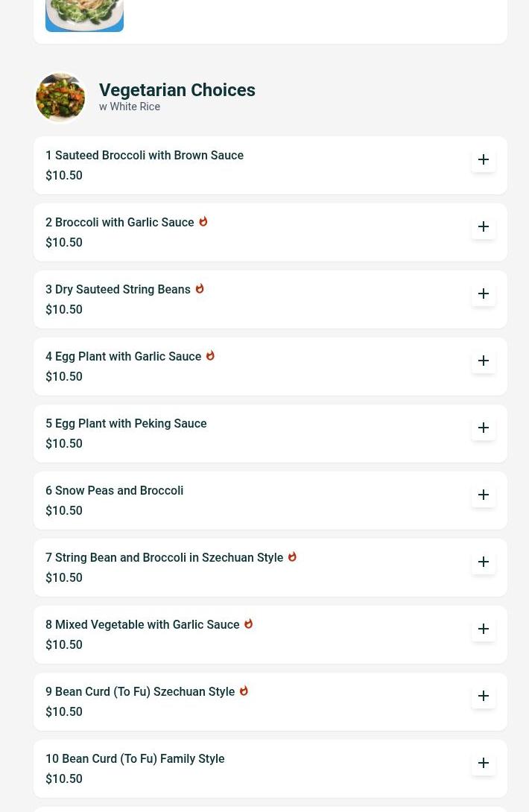Add Sauteed Broccoli with Brown Sauce via plus
Viewport: 529px width, 812px height.
pyautogui.click(x=483, y=159)
